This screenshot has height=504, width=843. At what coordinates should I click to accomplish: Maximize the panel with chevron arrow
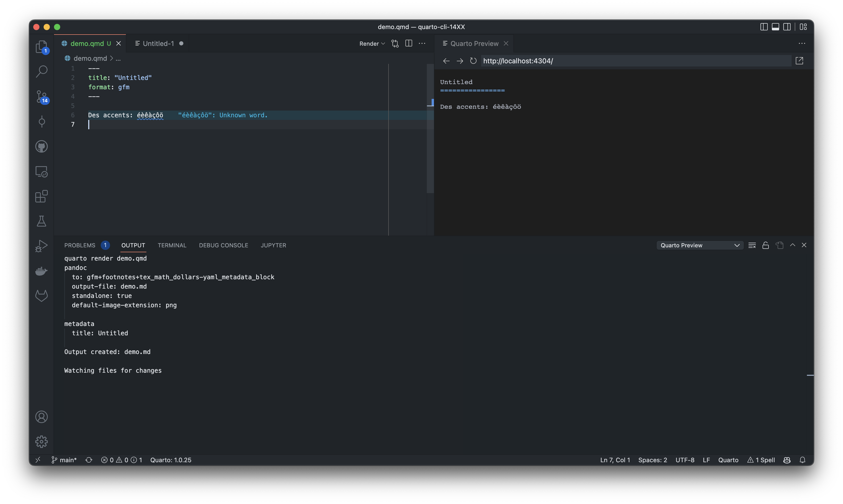793,245
